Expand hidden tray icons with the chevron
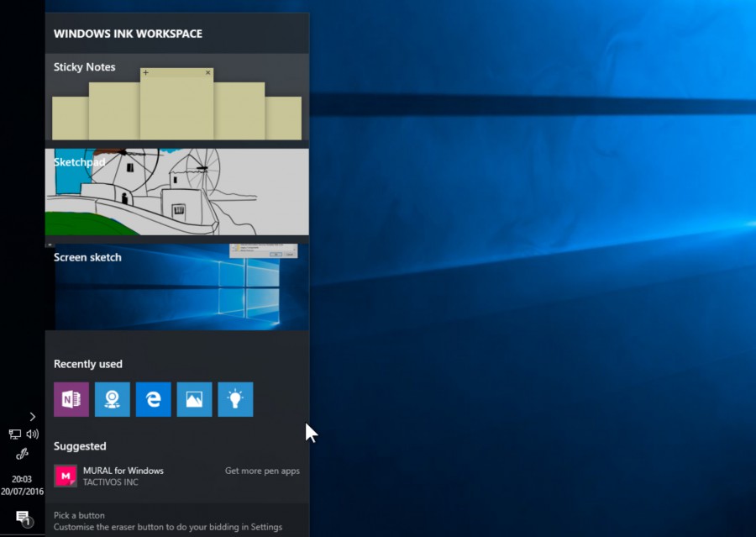The image size is (756, 537). pyautogui.click(x=32, y=417)
